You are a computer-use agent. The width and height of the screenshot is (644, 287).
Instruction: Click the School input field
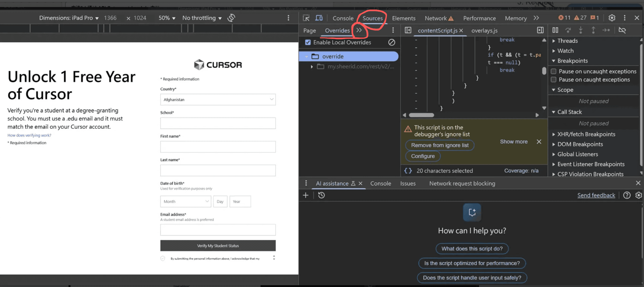[218, 123]
